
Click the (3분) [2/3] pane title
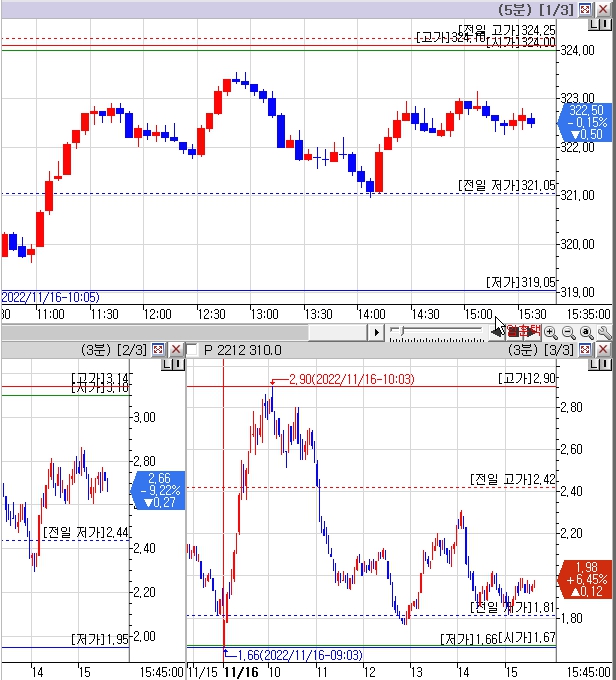tap(114, 350)
